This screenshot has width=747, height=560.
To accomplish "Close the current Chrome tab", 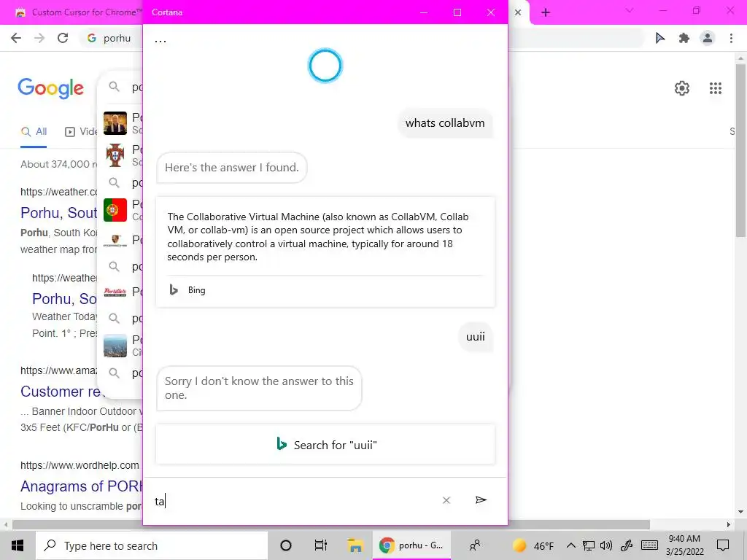I will click(x=518, y=12).
